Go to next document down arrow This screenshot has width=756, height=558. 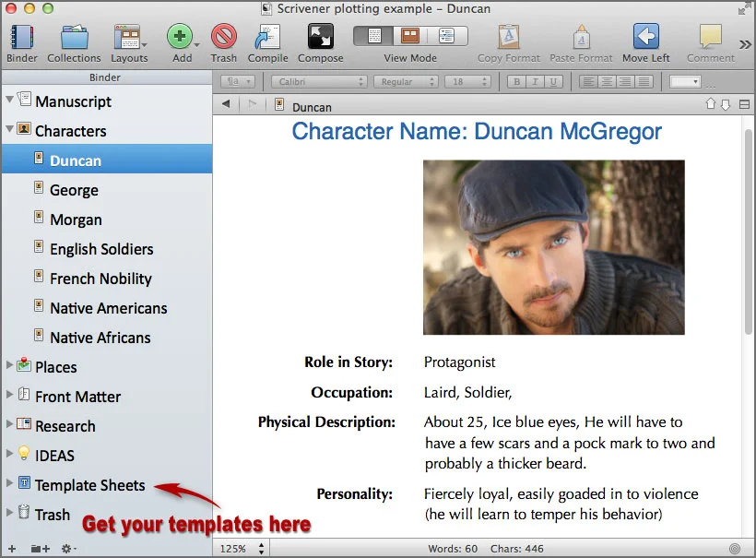(726, 104)
